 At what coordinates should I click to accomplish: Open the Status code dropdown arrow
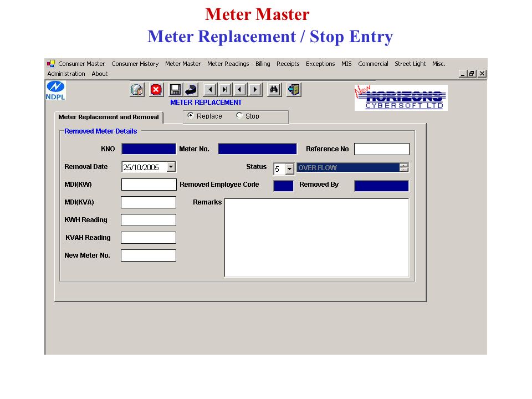(x=289, y=168)
